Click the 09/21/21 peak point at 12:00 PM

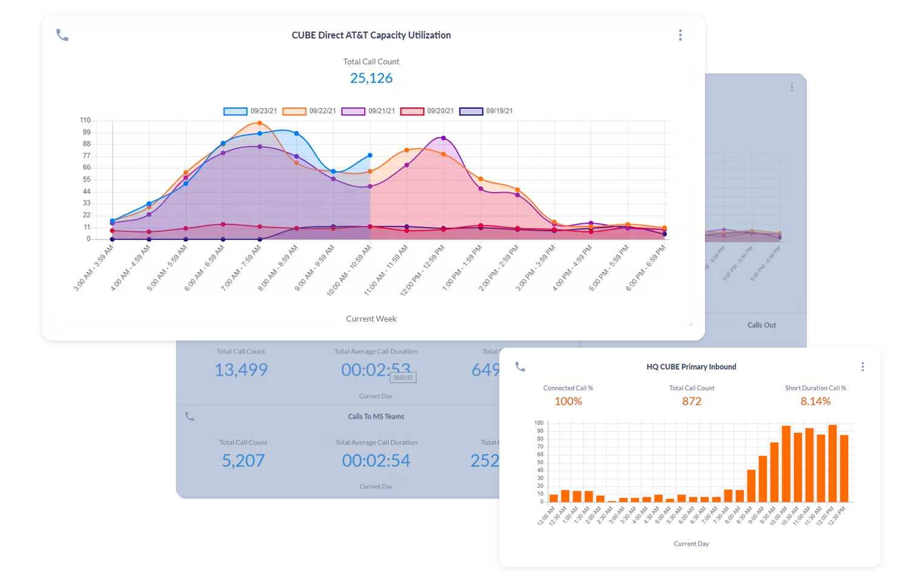pyautogui.click(x=443, y=138)
